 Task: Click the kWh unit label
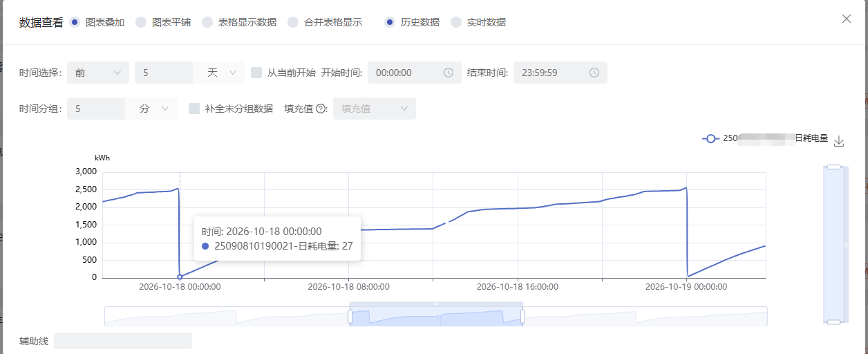point(102,158)
